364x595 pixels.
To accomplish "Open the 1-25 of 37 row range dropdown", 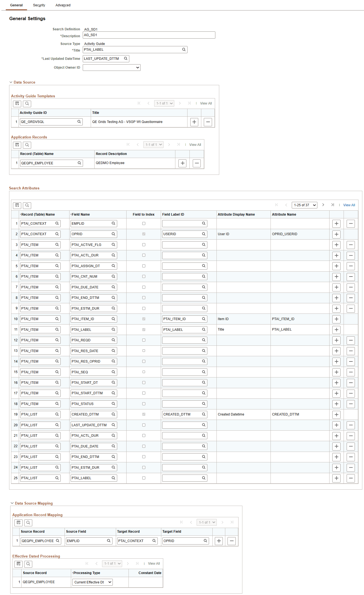I will click(x=304, y=205).
